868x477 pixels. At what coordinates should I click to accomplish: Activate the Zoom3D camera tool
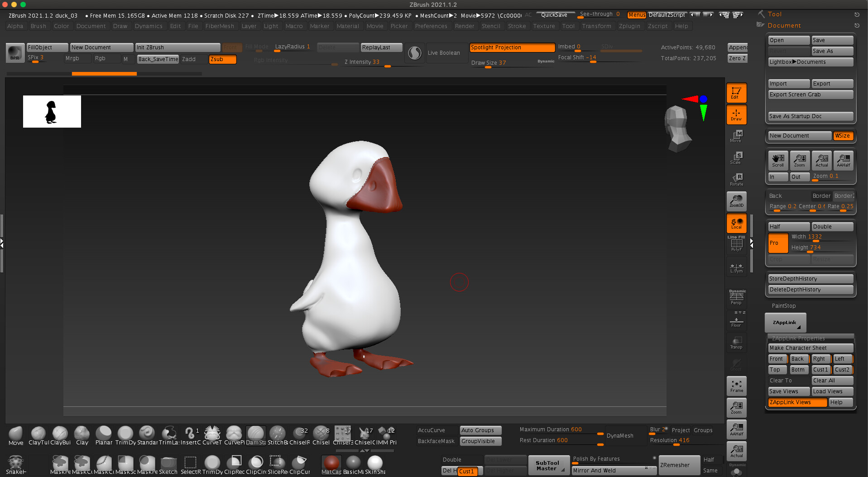point(736,201)
